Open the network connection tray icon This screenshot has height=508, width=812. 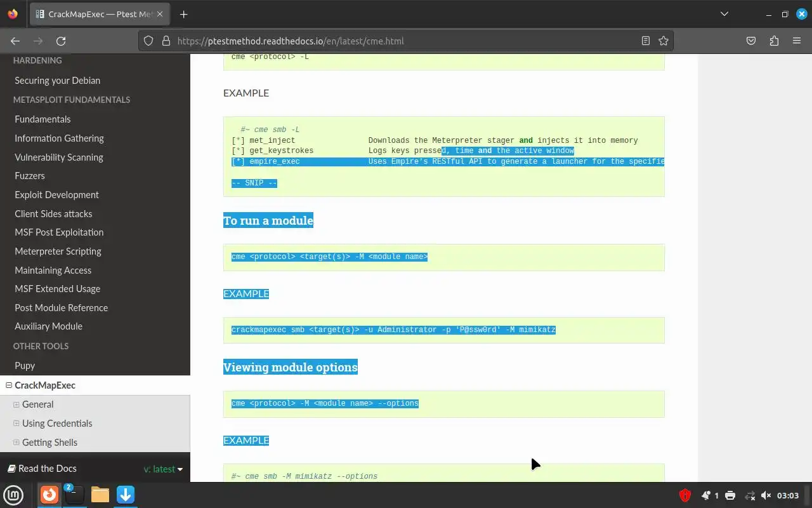pyautogui.click(x=750, y=495)
